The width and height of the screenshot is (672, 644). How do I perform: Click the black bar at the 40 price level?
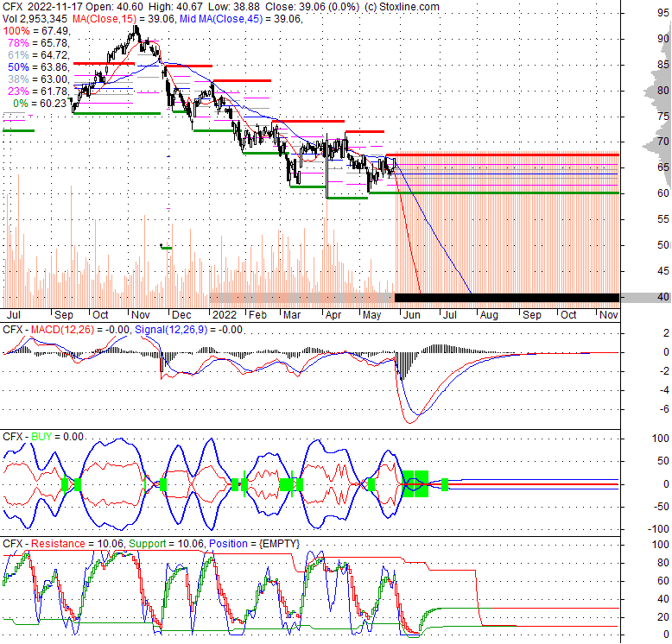[x=507, y=297]
